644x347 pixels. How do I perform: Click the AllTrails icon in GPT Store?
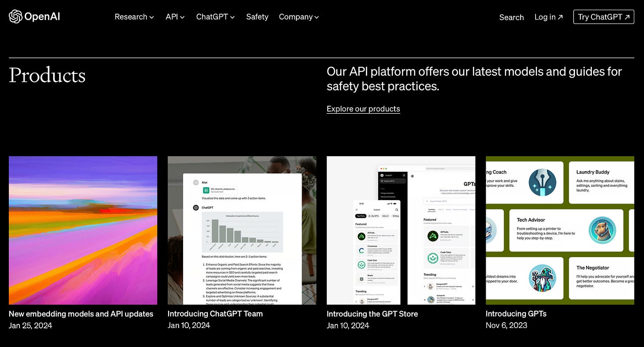coord(433,236)
